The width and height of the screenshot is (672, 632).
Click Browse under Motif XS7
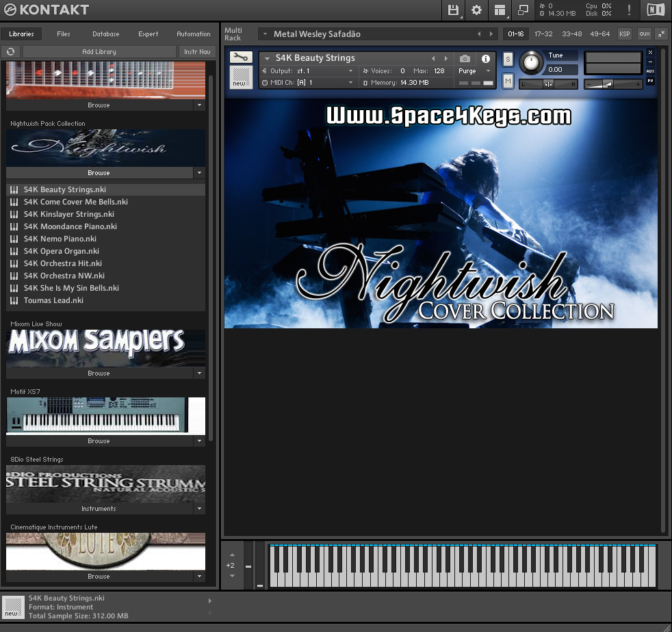pyautogui.click(x=99, y=441)
